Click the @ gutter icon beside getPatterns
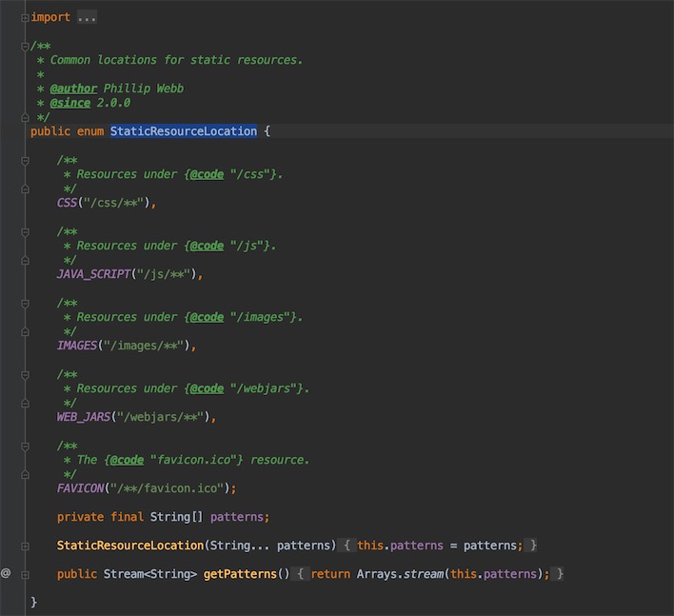Screen dimensions: 674x616 coord(6,573)
